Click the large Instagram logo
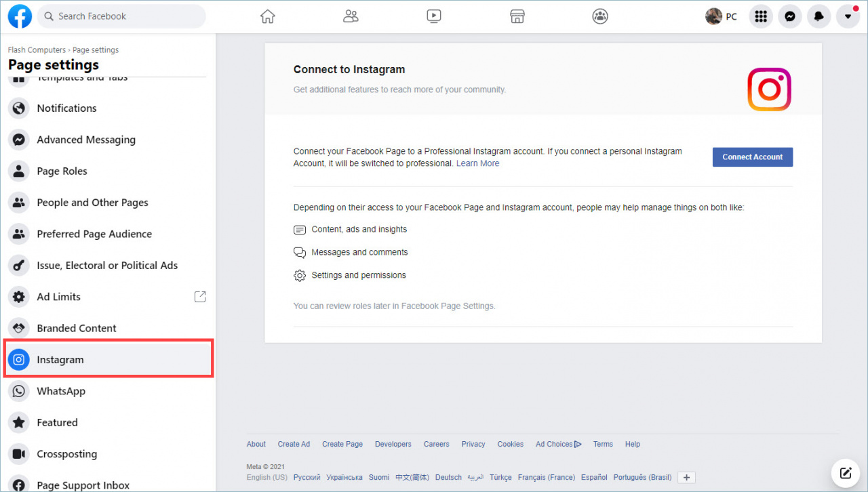 click(770, 89)
